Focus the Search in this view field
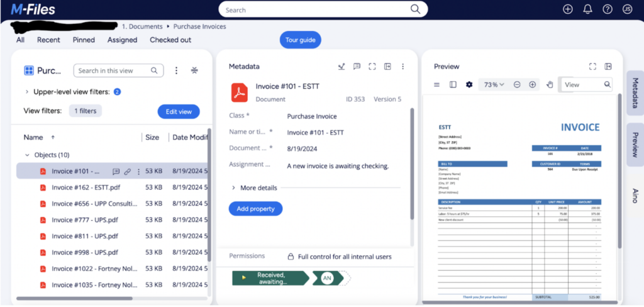644x307 pixels. click(118, 70)
